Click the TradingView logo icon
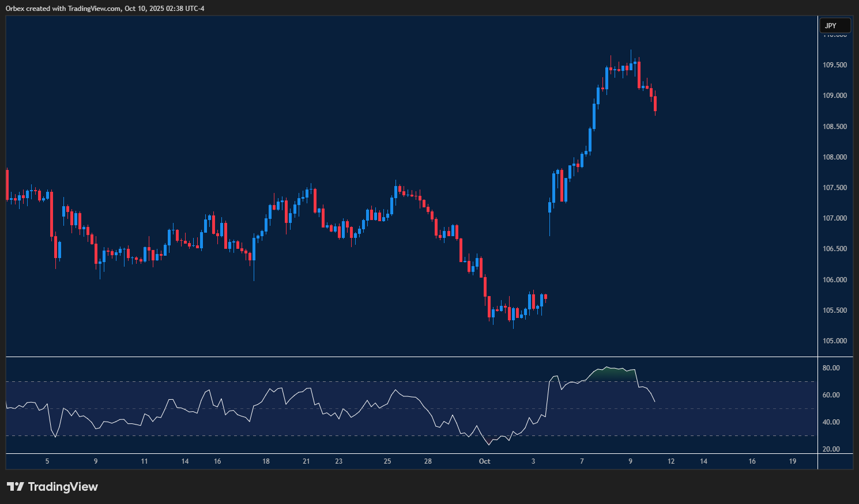This screenshot has width=859, height=504. coord(16,487)
